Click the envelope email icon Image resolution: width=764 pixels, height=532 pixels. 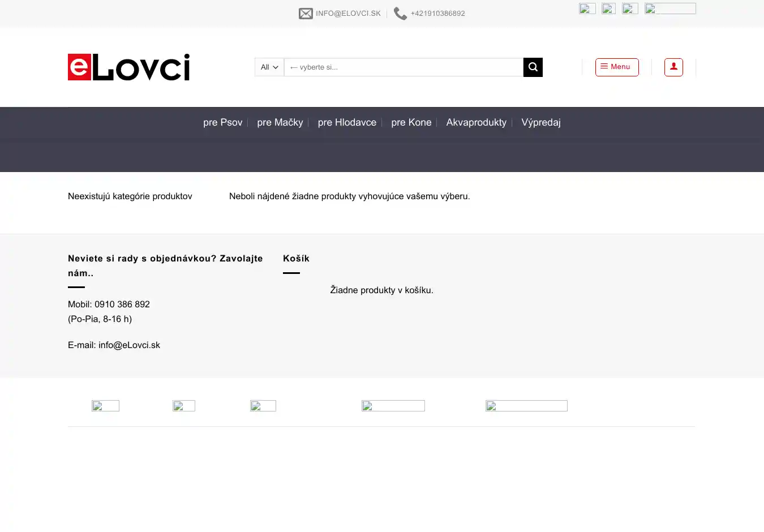tap(306, 14)
